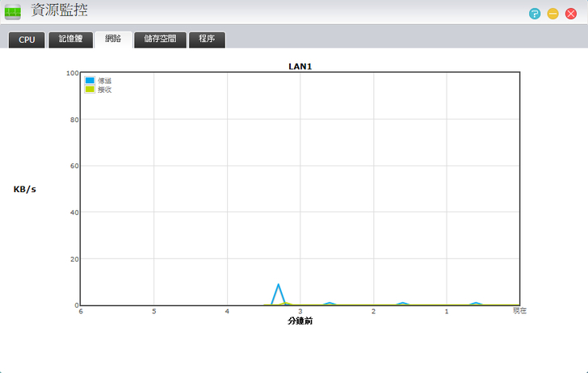Click the 2 minutes tick label
Image resolution: width=588 pixels, height=373 pixels.
click(373, 312)
